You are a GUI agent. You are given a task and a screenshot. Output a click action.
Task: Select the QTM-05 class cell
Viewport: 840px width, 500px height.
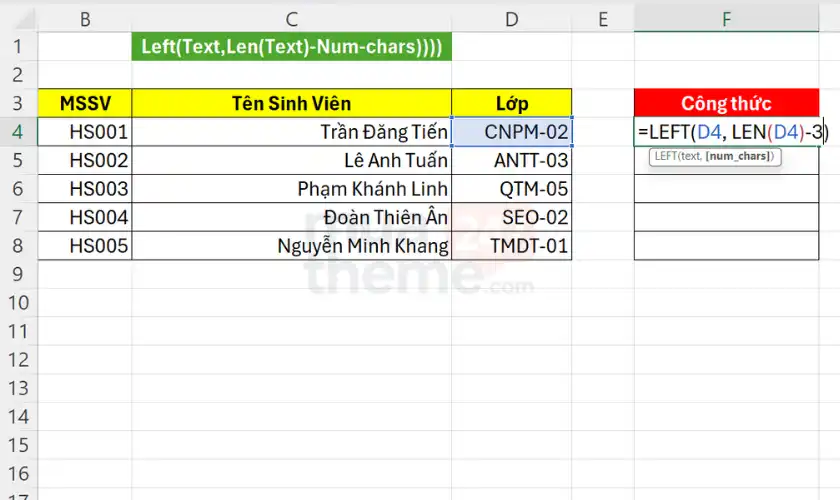click(512, 189)
